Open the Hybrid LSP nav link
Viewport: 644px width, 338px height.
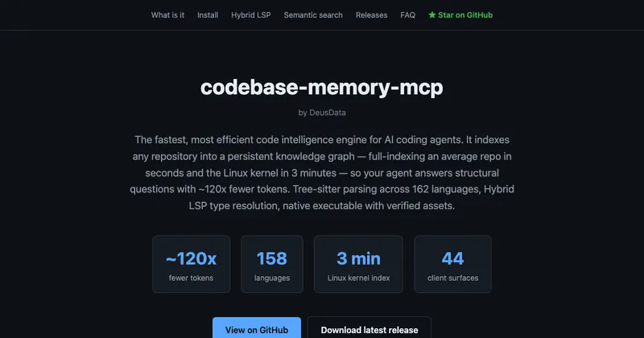click(250, 15)
